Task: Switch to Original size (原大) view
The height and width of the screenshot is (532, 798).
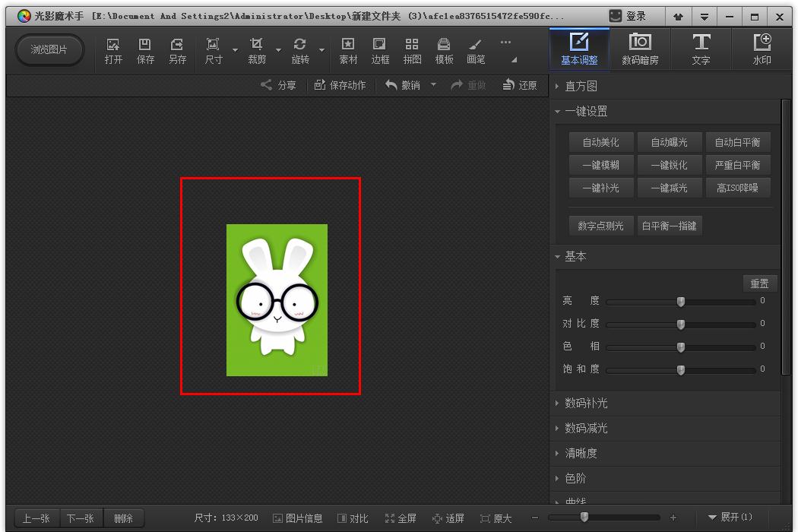Action: click(496, 518)
